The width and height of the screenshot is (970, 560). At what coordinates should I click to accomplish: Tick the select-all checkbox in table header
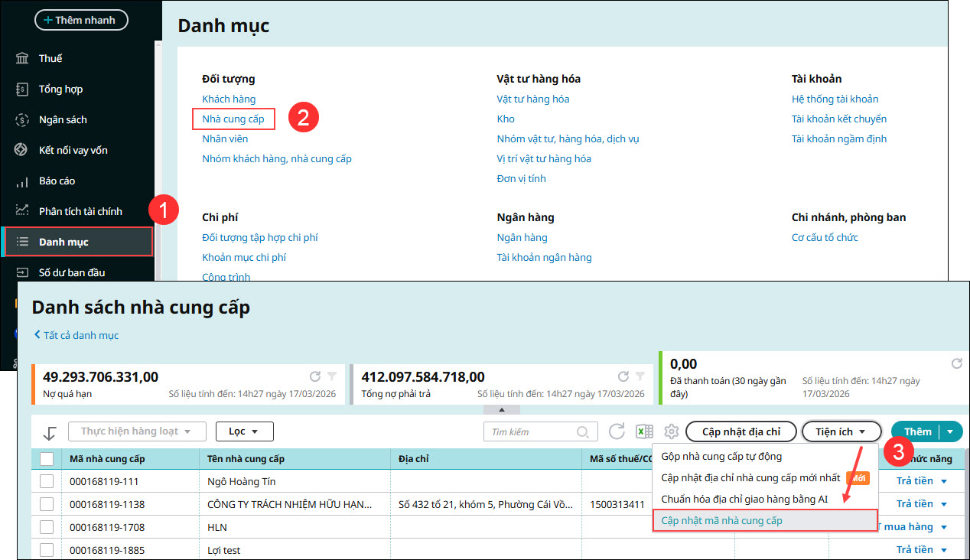click(47, 459)
